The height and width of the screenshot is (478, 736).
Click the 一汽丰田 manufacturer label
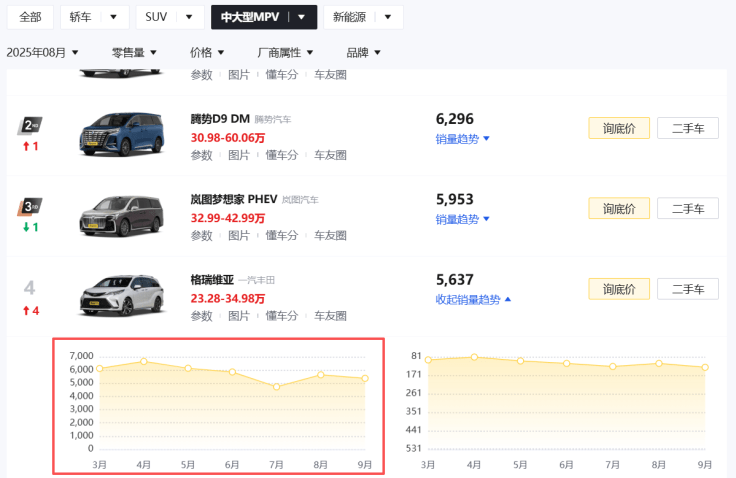[256, 280]
